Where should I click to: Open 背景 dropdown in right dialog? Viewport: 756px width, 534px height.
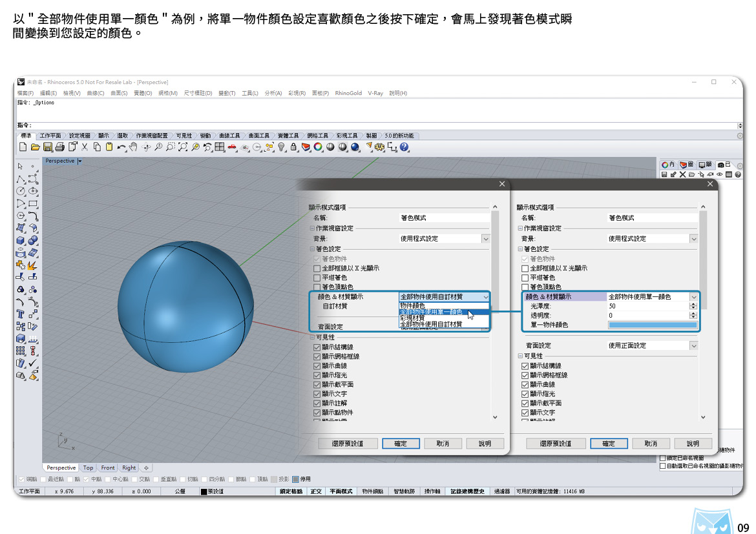point(694,238)
